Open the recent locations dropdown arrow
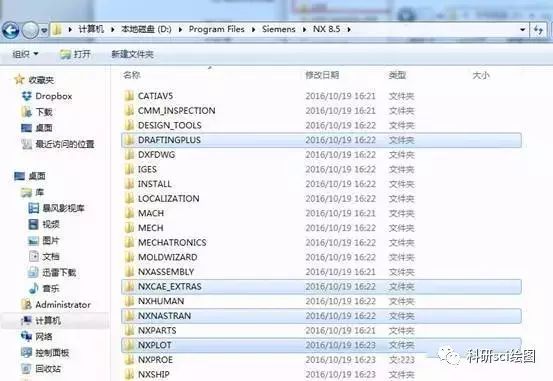Viewport: 553px width, 381px height. pos(44,31)
